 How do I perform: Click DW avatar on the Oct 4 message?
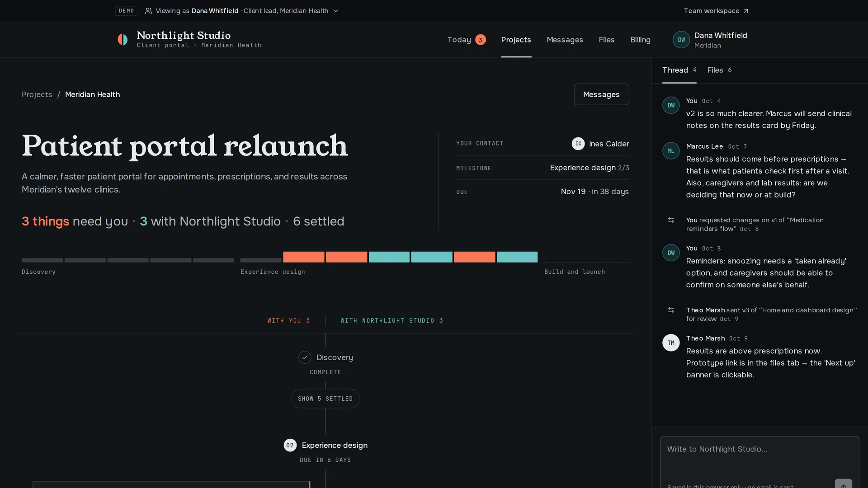coord(671,105)
